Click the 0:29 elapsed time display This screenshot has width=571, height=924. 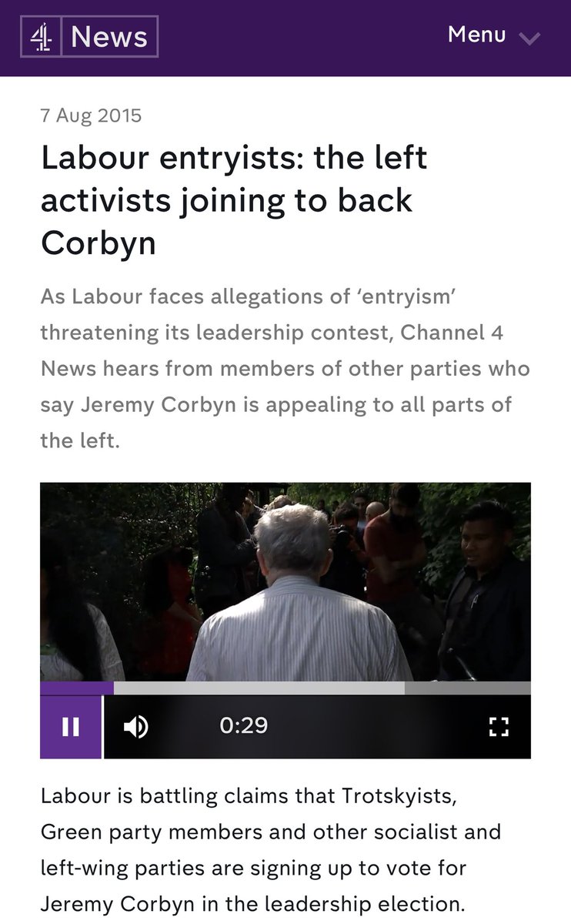coord(243,726)
